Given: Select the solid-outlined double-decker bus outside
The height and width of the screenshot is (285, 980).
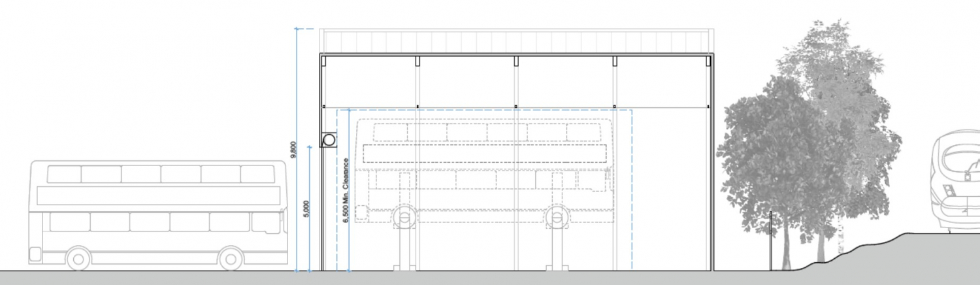Looking at the screenshot, I should pyautogui.click(x=157, y=216).
